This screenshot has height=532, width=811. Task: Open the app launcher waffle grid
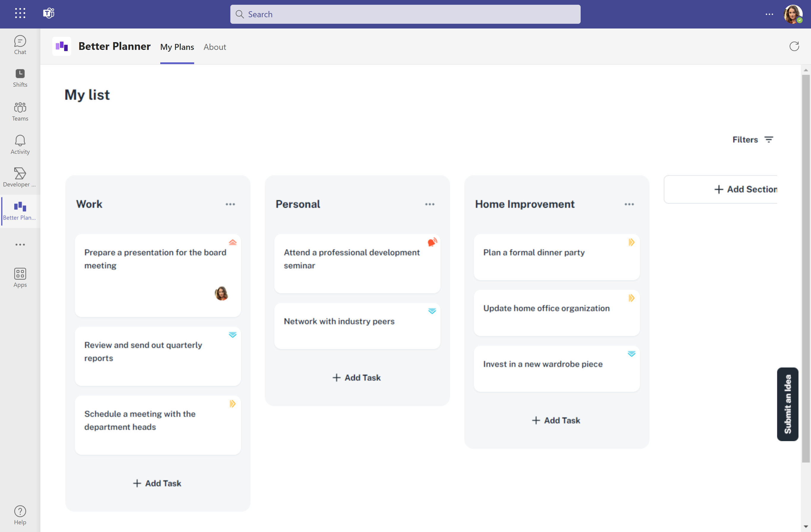[20, 13]
